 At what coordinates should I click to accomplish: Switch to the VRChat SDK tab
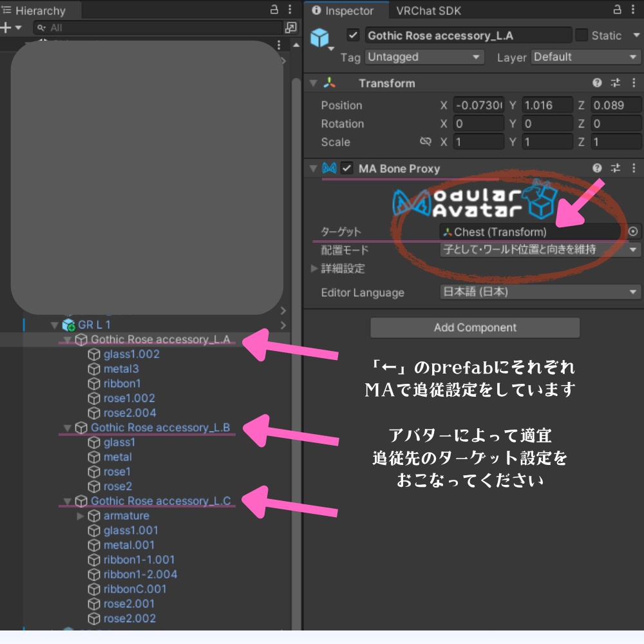point(428,11)
